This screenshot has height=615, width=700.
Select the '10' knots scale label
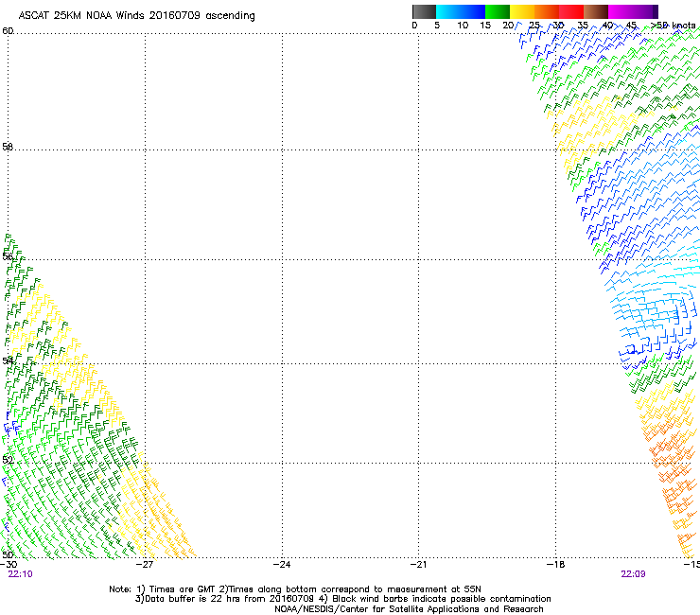tap(463, 26)
